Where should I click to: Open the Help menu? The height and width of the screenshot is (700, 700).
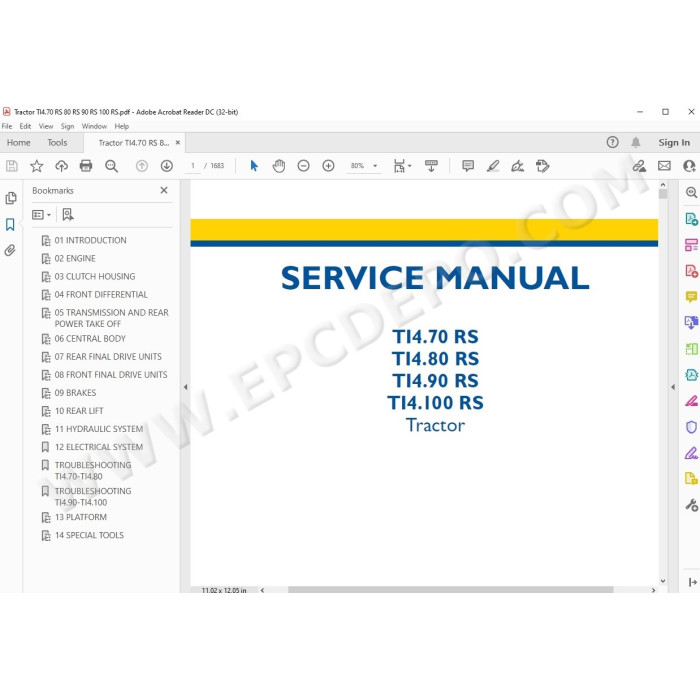[121, 126]
